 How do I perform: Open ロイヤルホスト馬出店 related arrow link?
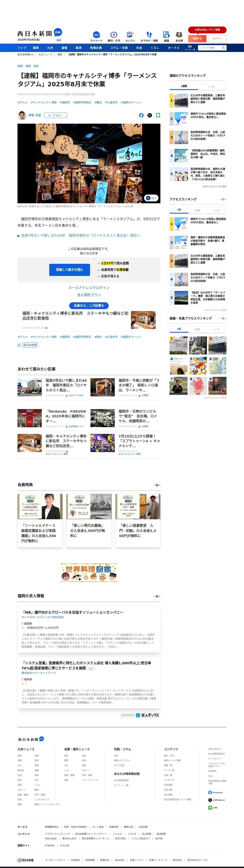click(x=81, y=236)
